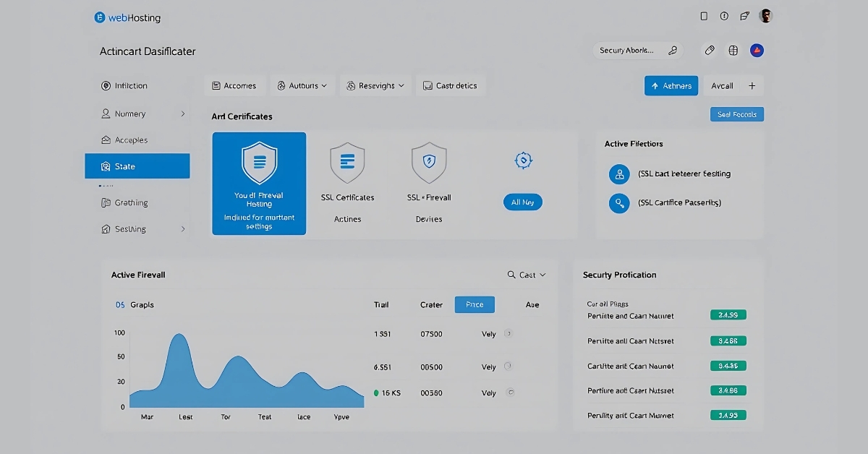
Task: Toggle the radio button in the 6.551 row
Action: click(x=509, y=367)
